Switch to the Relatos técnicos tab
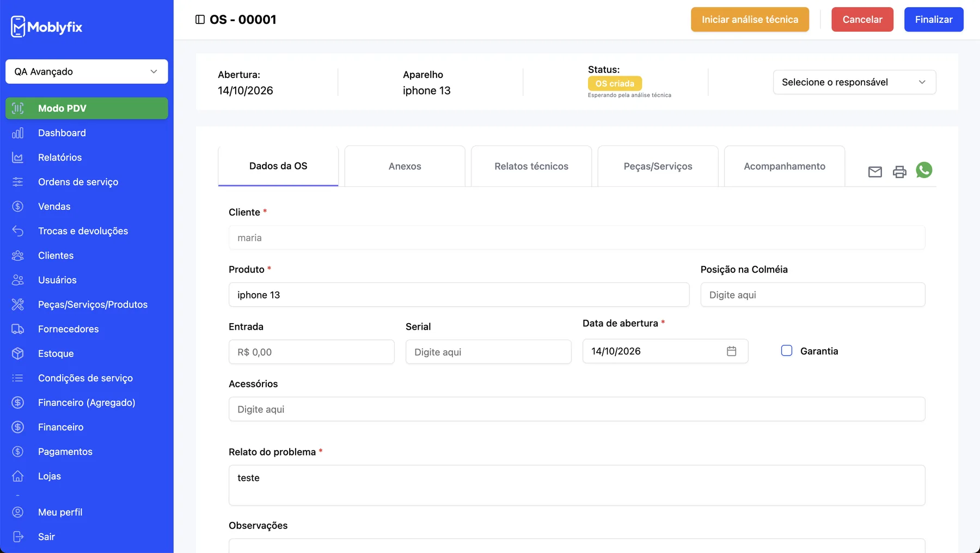The height and width of the screenshot is (553, 980). (x=531, y=166)
